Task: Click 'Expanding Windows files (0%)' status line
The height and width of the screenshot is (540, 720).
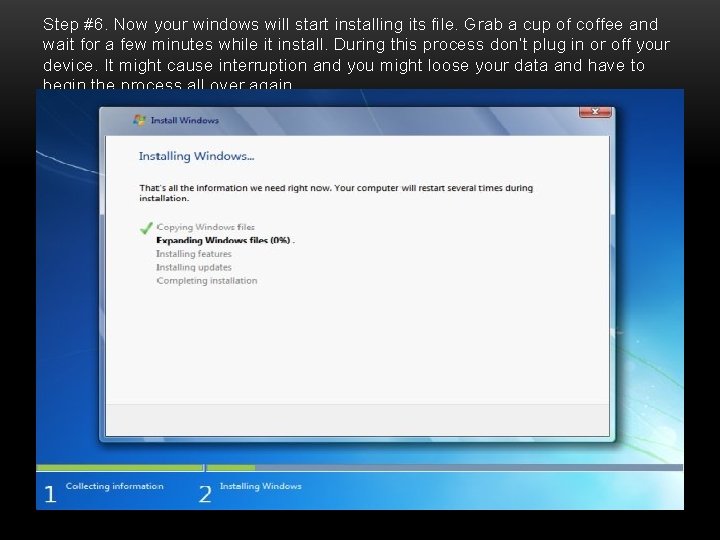Action: click(224, 240)
